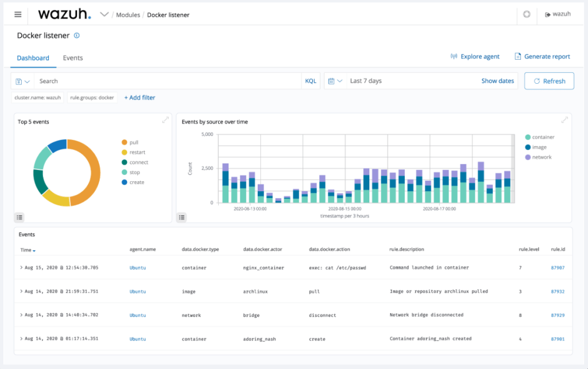Switch to the Events tab
This screenshot has height=369, width=588.
coord(73,58)
